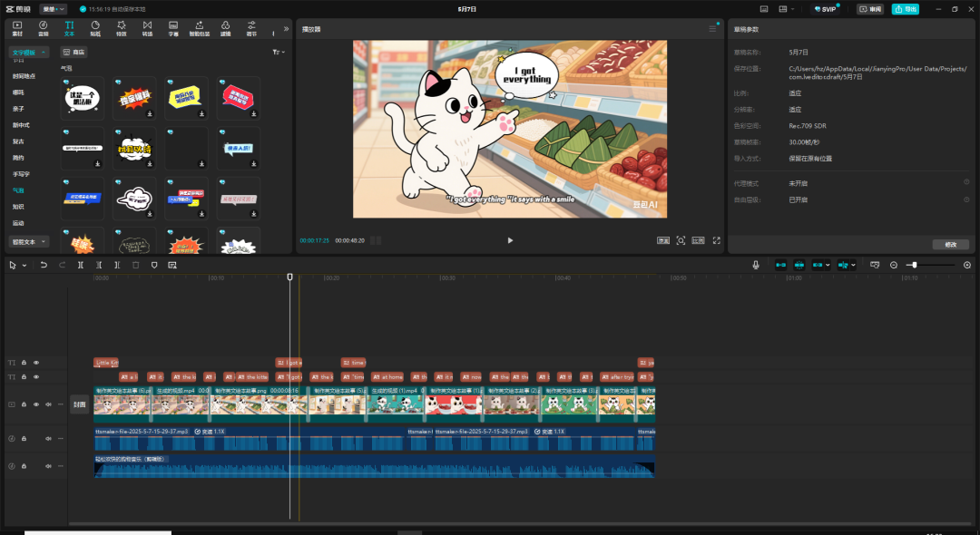Click the timeline zoom-out minus icon
The image size is (980, 535).
(894, 265)
